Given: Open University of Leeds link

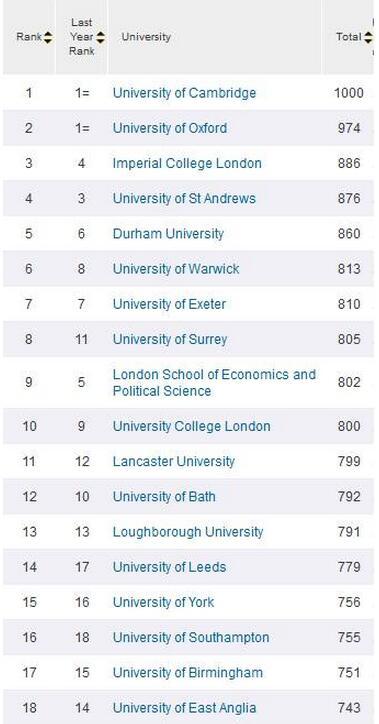Looking at the screenshot, I should 169,567.
